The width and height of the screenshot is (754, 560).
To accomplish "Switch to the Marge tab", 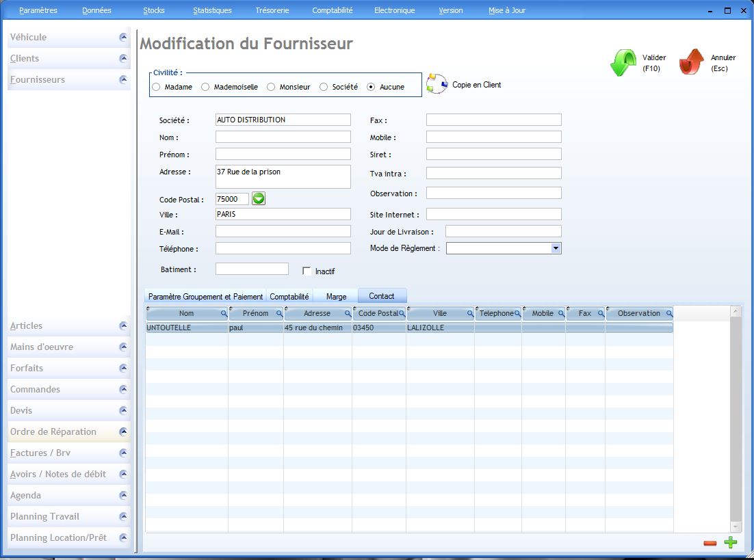I will point(336,297).
